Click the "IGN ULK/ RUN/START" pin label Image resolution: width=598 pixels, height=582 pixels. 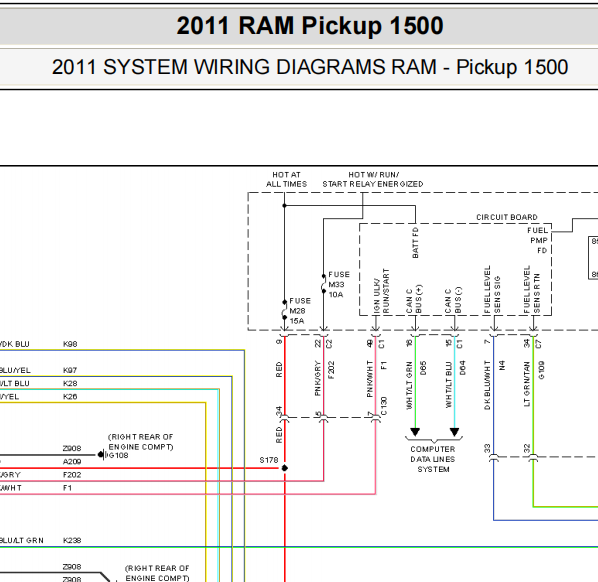coord(381,291)
